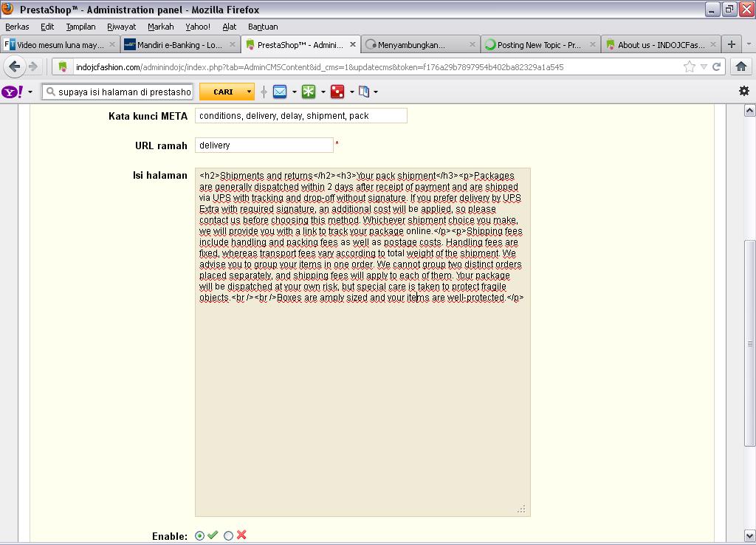Close the PrestaShop Admin tab
Image resolution: width=756 pixels, height=545 pixels.
point(352,44)
